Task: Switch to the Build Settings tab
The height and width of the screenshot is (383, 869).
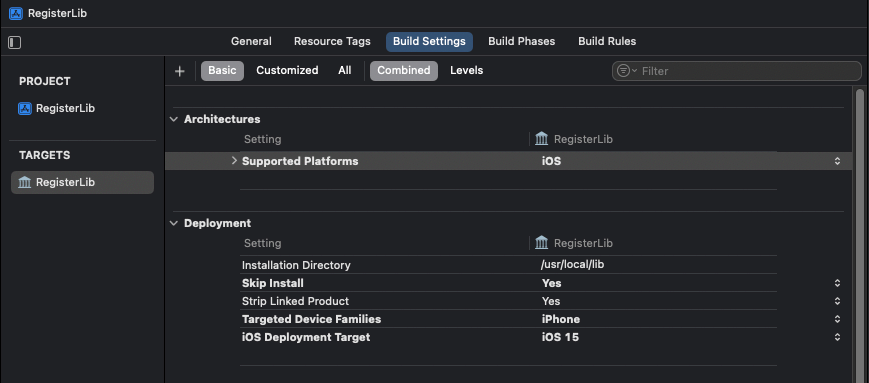Action: [429, 42]
